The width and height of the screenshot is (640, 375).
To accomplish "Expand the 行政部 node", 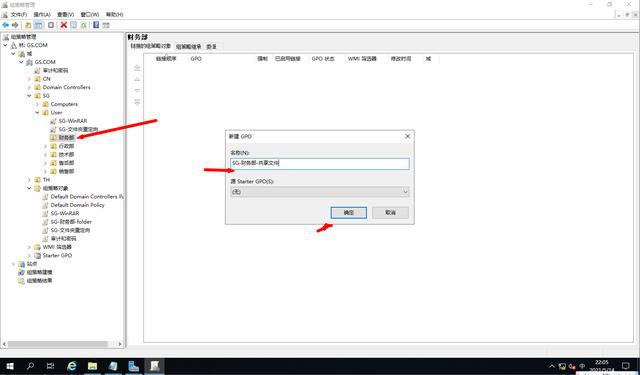I will pyautogui.click(x=45, y=146).
